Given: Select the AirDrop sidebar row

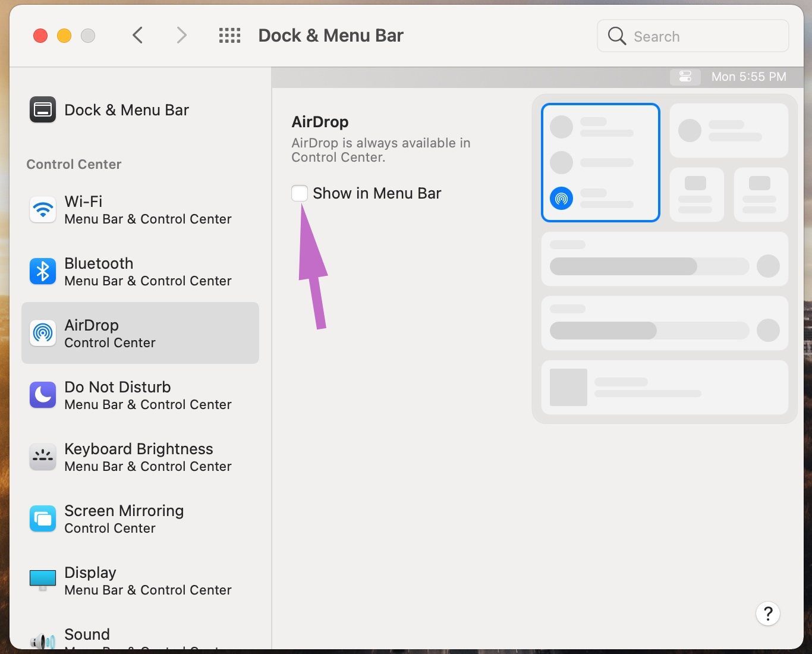Looking at the screenshot, I should tap(140, 333).
